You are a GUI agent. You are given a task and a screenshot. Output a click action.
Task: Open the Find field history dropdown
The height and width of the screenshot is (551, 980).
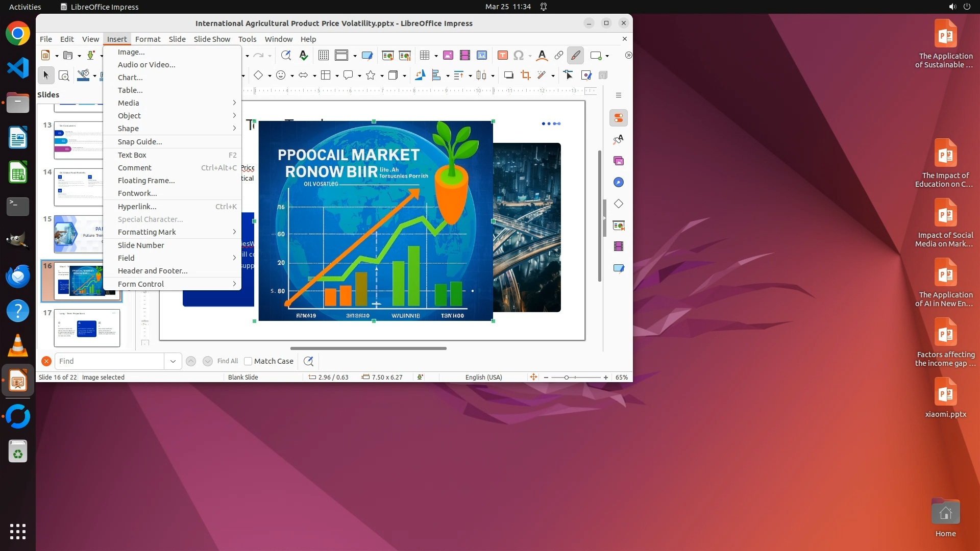[x=173, y=361]
